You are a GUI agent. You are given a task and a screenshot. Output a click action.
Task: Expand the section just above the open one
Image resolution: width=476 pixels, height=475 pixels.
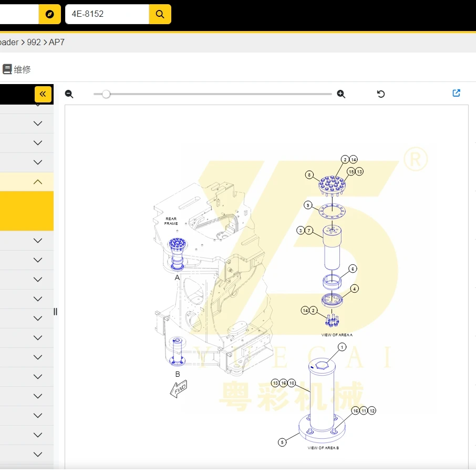38,162
